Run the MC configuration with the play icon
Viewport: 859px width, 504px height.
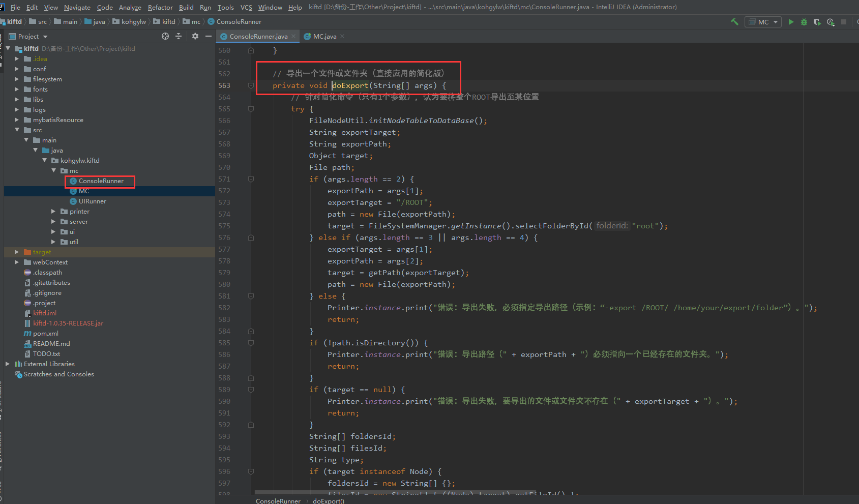(x=791, y=22)
